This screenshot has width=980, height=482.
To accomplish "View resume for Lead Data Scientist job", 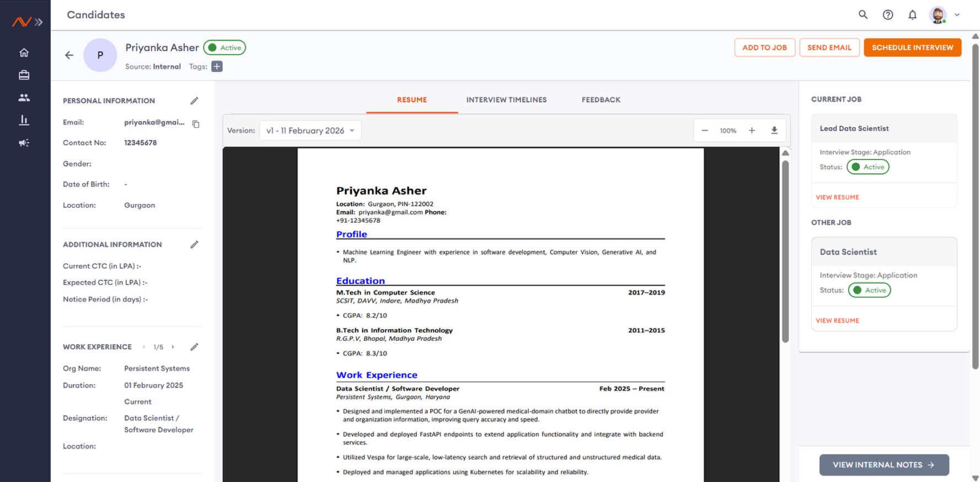I will click(837, 197).
